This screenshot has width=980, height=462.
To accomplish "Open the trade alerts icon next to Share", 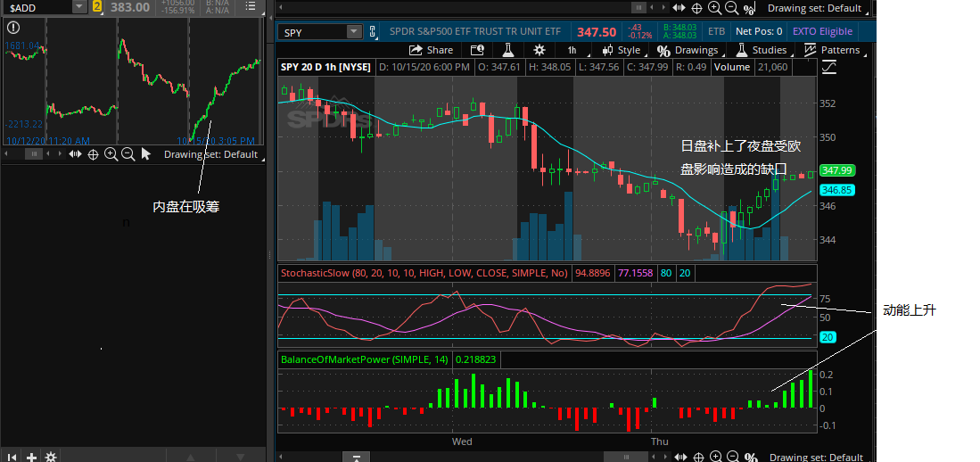I will [x=477, y=50].
